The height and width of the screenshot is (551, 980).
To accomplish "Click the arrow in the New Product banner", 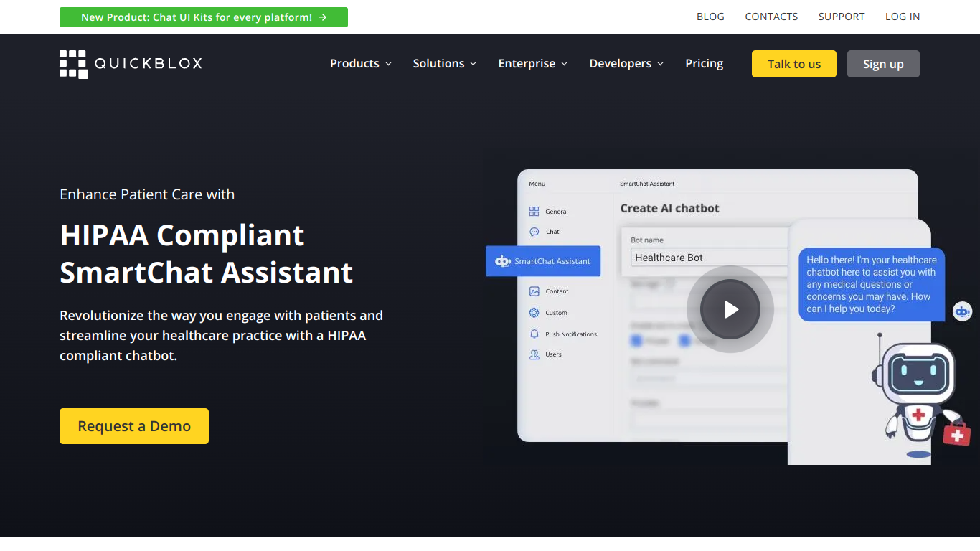I will coord(323,17).
